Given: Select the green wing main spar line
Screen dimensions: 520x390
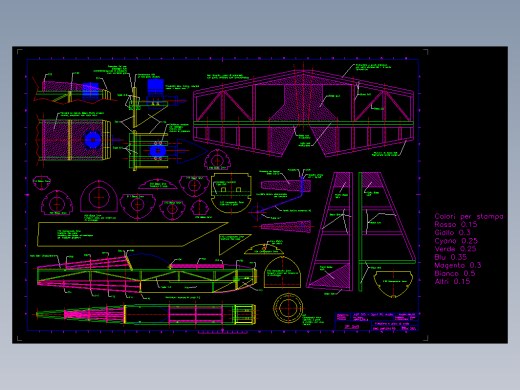Looking at the screenshot, I should click(x=303, y=123).
